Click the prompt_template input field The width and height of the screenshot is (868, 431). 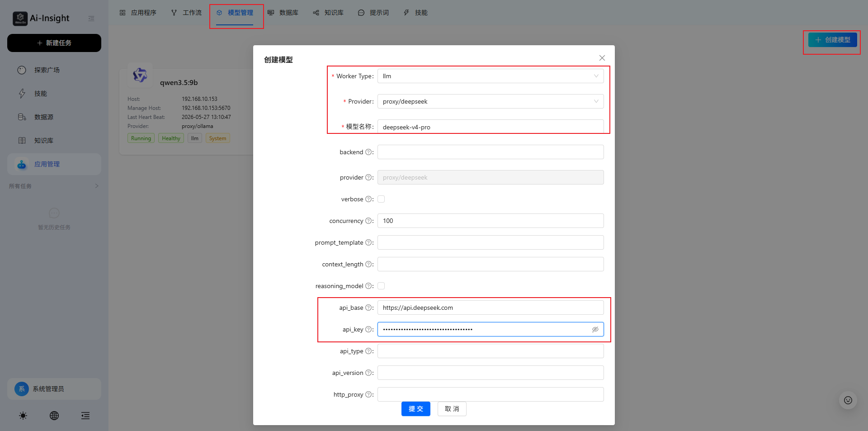(491, 242)
